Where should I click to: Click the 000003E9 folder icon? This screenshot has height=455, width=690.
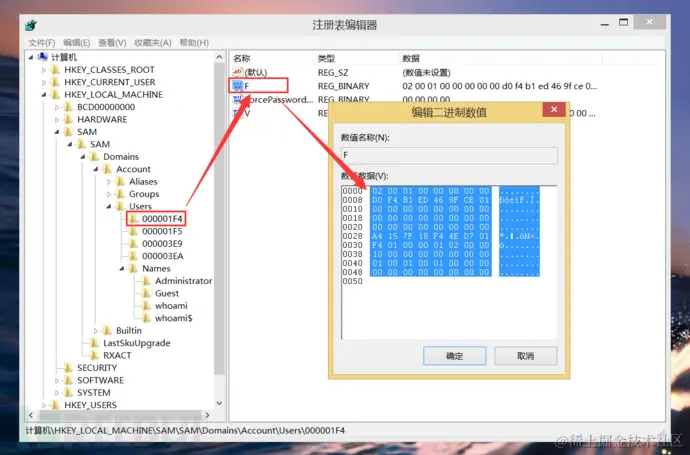click(133, 243)
